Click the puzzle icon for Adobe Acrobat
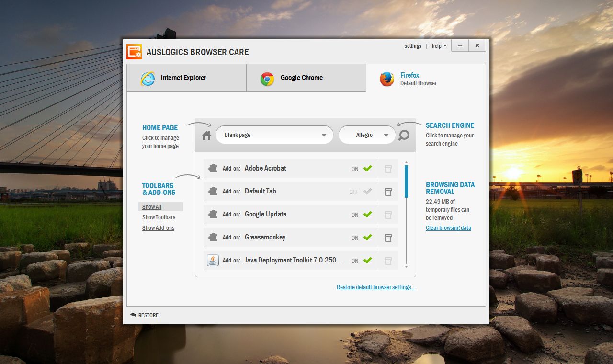This screenshot has width=613, height=364. pyautogui.click(x=213, y=169)
